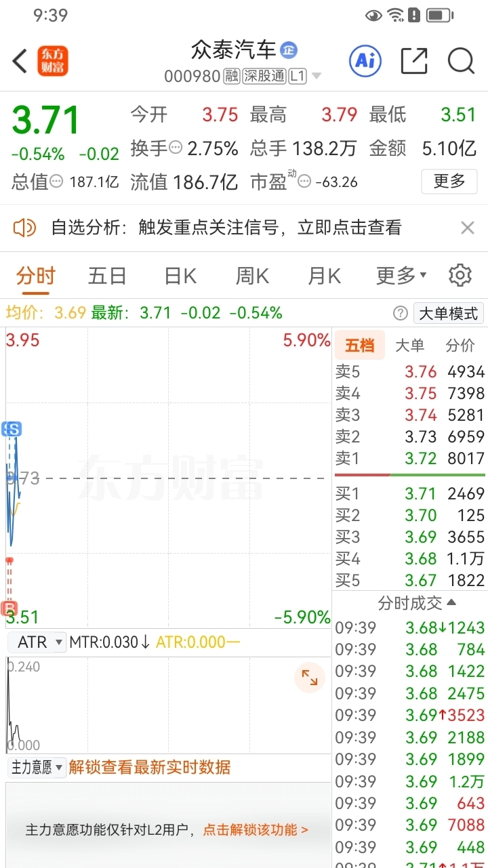Switch to the 周K tab
The height and width of the screenshot is (868, 488).
coord(252,276)
